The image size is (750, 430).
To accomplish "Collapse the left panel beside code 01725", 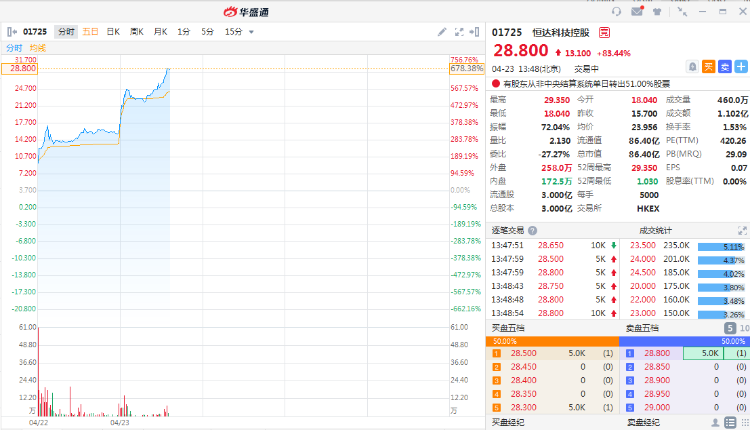I will point(12,32).
